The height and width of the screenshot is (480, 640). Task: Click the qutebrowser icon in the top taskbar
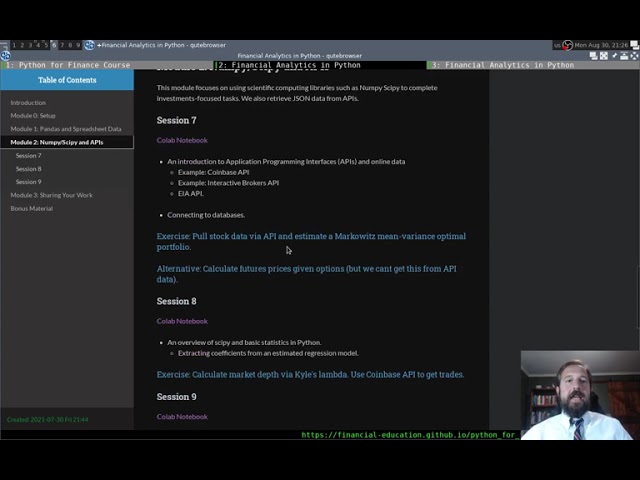(89, 45)
